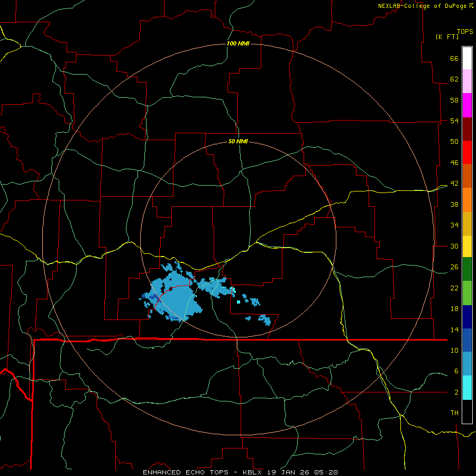Click the 26 value on the legend

pyautogui.click(x=454, y=267)
